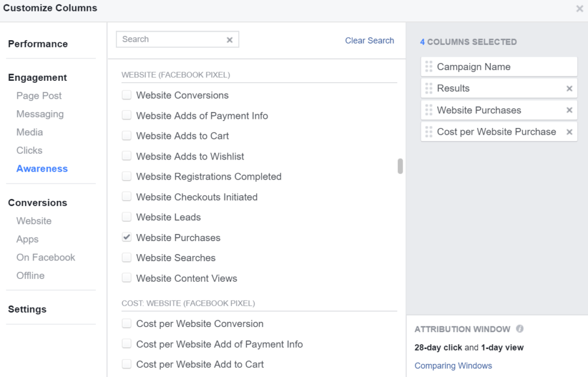588x377 pixels.
Task: Remove the Results column with its X
Action: click(x=569, y=88)
